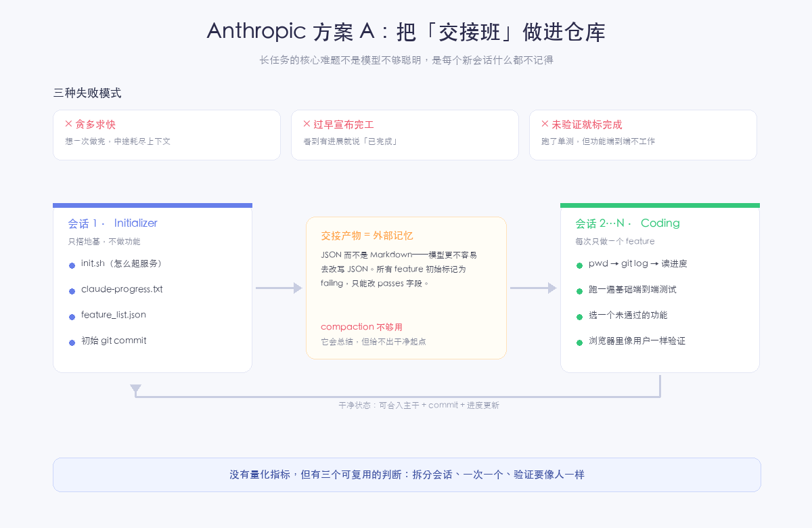Click the feature_list.json item
Image resolution: width=812 pixels, height=528 pixels.
click(x=114, y=315)
